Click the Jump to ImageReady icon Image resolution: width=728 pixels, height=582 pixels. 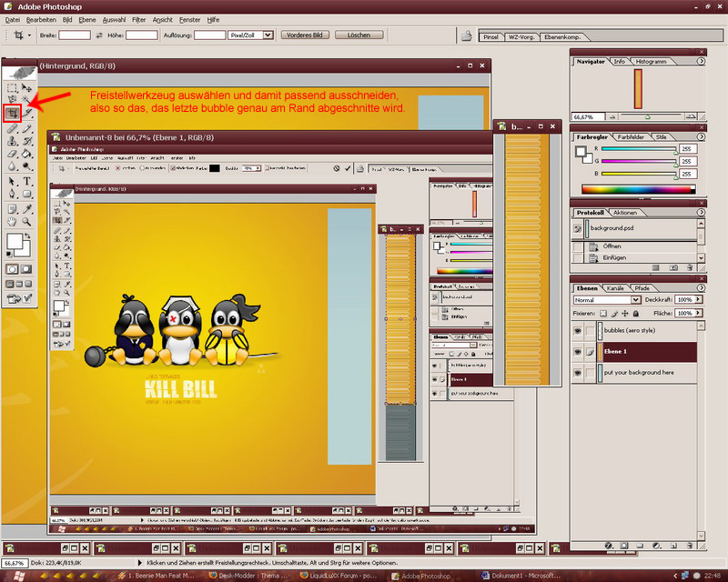(18, 299)
